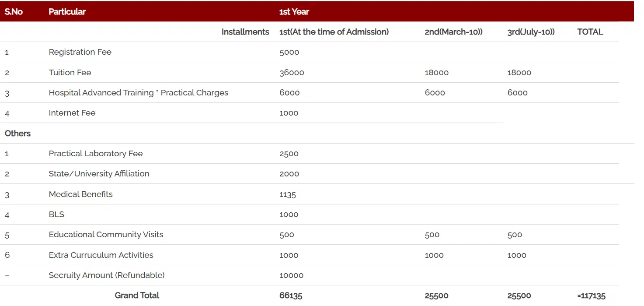This screenshot has width=644, height=306.
Task: Click the TOTAL column heading
Action: [590, 32]
